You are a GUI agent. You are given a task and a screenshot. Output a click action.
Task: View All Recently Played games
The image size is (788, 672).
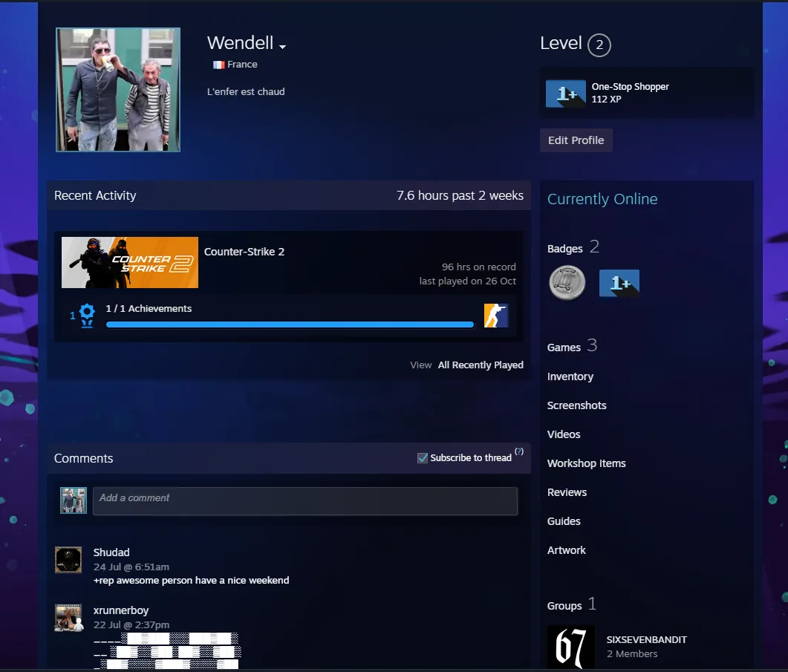coord(481,365)
